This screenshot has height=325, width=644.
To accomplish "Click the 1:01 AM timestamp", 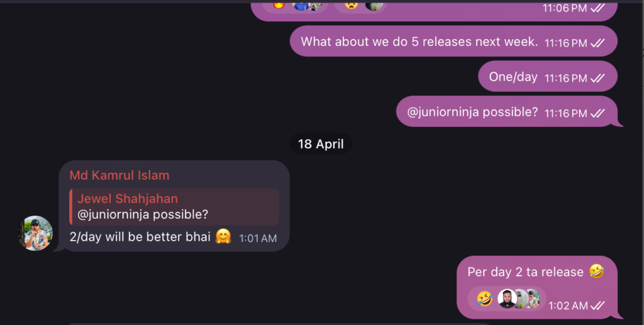I will point(258,239).
